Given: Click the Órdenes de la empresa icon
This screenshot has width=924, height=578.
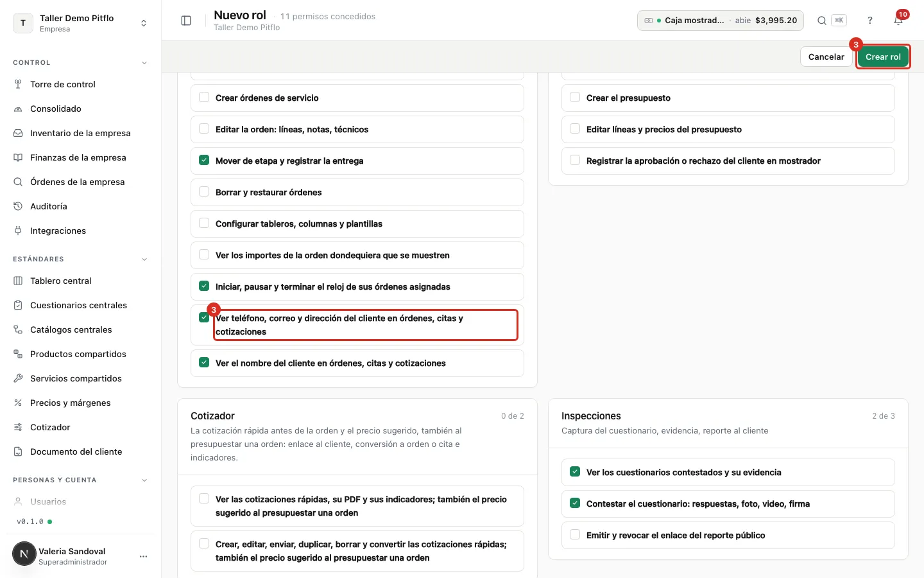Looking at the screenshot, I should point(18,182).
